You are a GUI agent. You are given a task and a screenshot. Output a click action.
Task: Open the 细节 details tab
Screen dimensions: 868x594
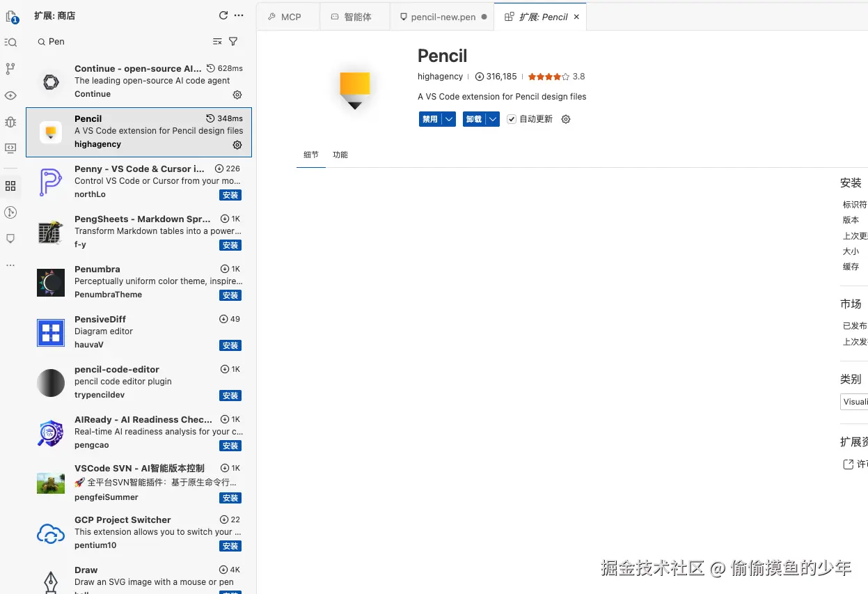coord(311,155)
